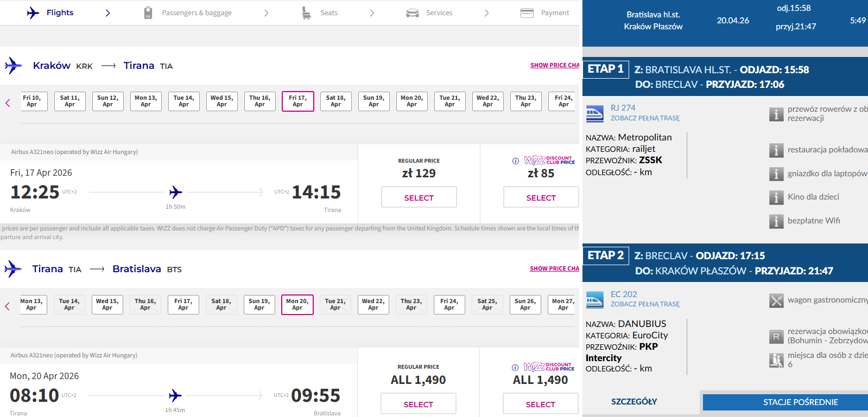This screenshot has width=868, height=417.
Task: Click the info icon next to restauracja pokładowa
Action: [776, 150]
